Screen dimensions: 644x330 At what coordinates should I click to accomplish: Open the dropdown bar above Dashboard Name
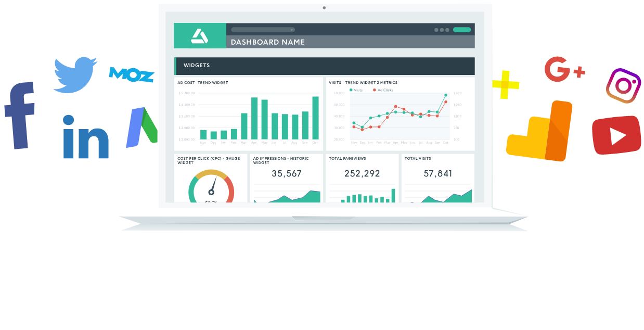coord(263,30)
